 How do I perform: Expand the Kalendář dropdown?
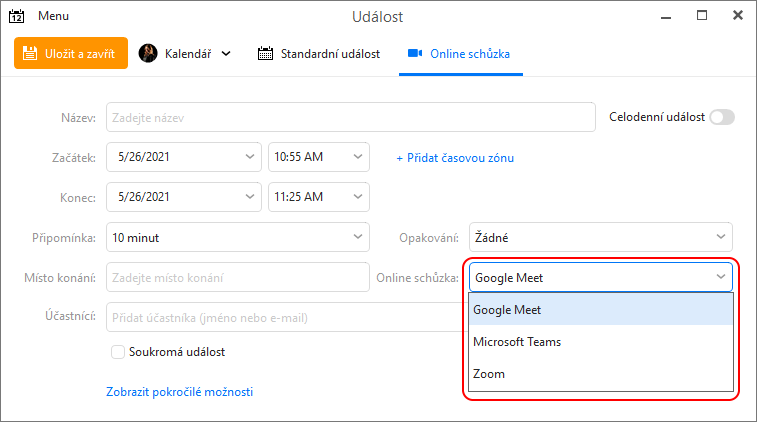(226, 54)
